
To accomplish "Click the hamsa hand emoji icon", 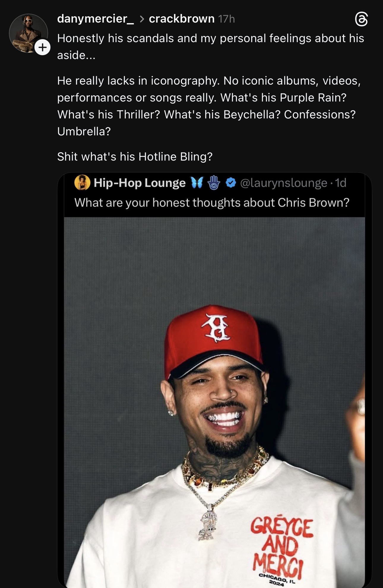I will point(214,183).
